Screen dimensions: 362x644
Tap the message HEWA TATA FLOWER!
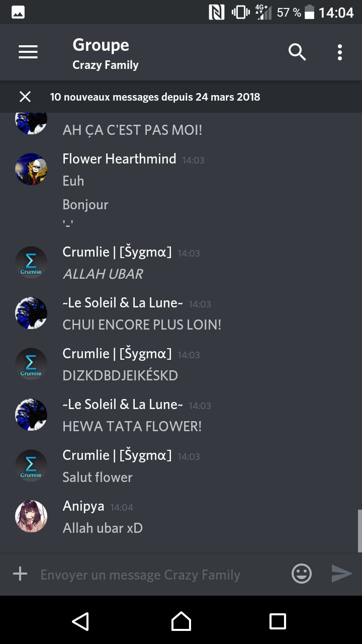[x=132, y=426]
